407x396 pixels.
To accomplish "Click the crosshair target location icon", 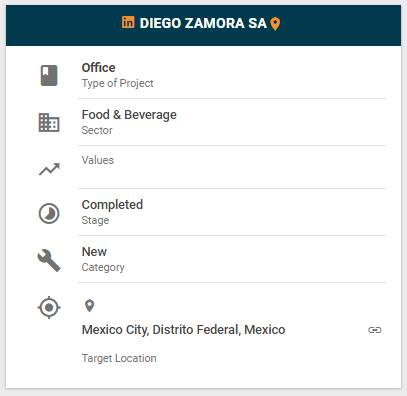I will [x=49, y=307].
